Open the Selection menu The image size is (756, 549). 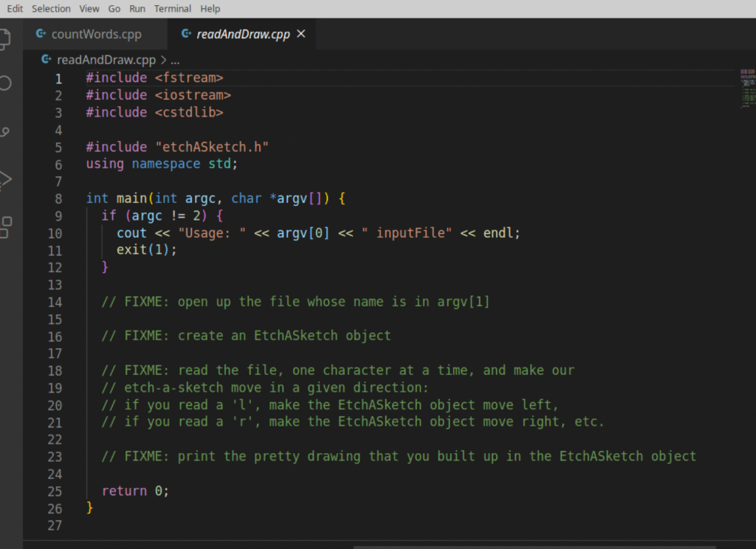(51, 9)
